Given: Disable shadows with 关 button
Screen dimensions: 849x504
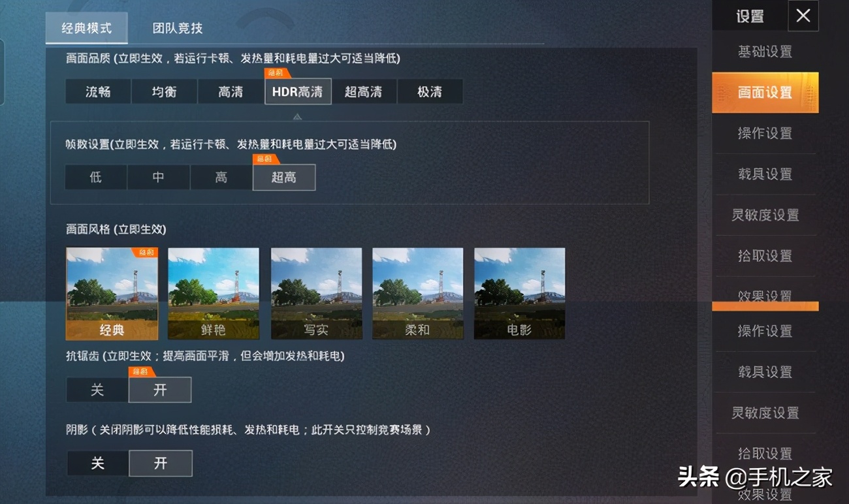Looking at the screenshot, I should (x=97, y=464).
